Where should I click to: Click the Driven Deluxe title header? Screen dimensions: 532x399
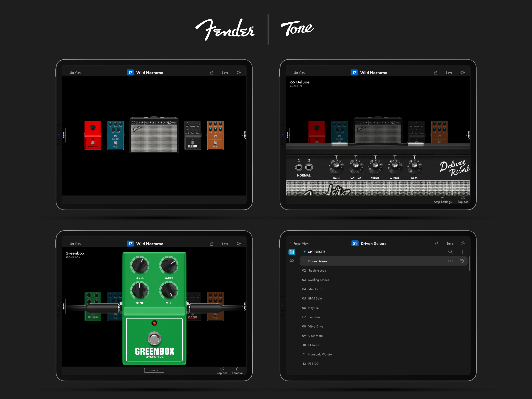tap(373, 244)
